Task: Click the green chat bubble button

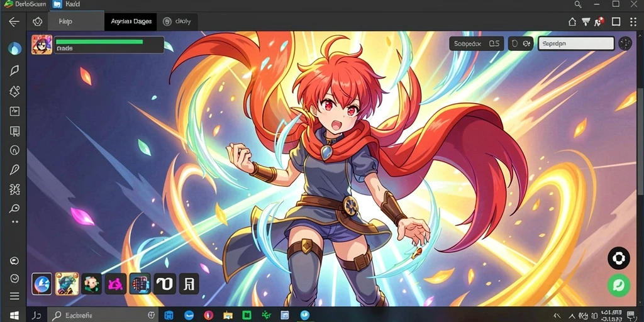Action: tap(619, 285)
